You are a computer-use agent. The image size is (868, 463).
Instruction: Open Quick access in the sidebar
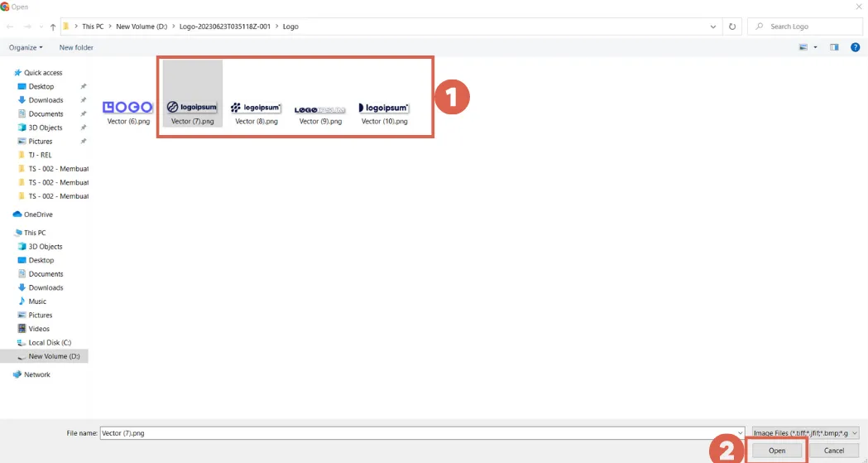point(43,73)
